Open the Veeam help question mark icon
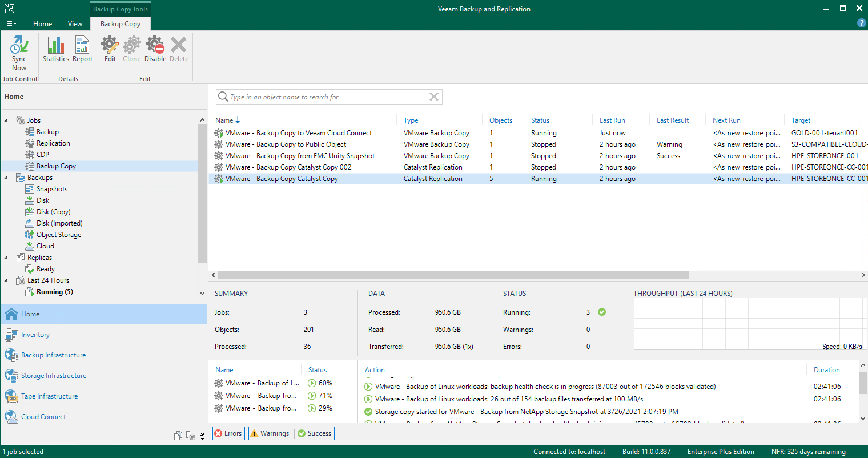868x458 pixels. [x=862, y=23]
